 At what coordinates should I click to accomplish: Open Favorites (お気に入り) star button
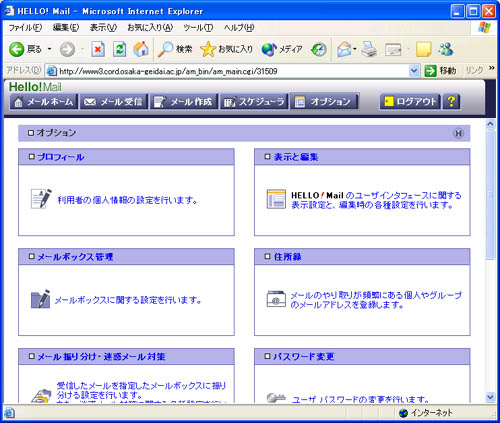[x=227, y=49]
